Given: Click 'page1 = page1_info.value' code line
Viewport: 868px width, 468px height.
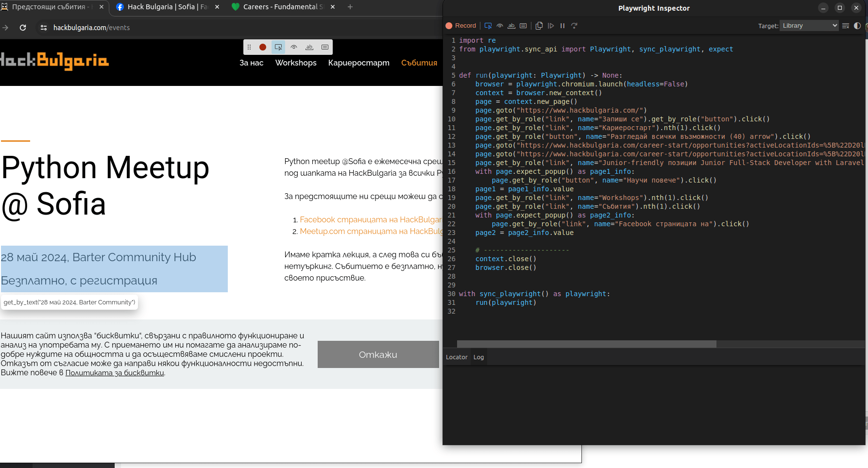Looking at the screenshot, I should 525,189.
